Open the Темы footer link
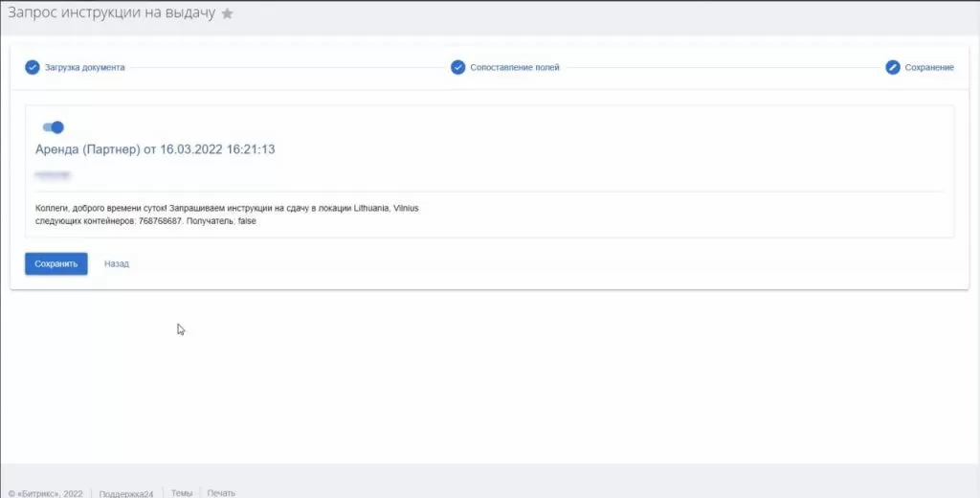The image size is (980, 498). [182, 493]
